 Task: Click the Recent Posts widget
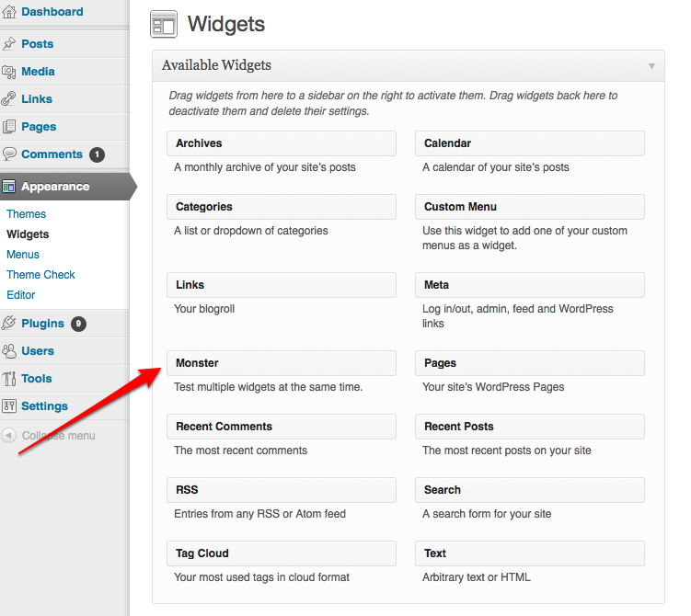529,427
